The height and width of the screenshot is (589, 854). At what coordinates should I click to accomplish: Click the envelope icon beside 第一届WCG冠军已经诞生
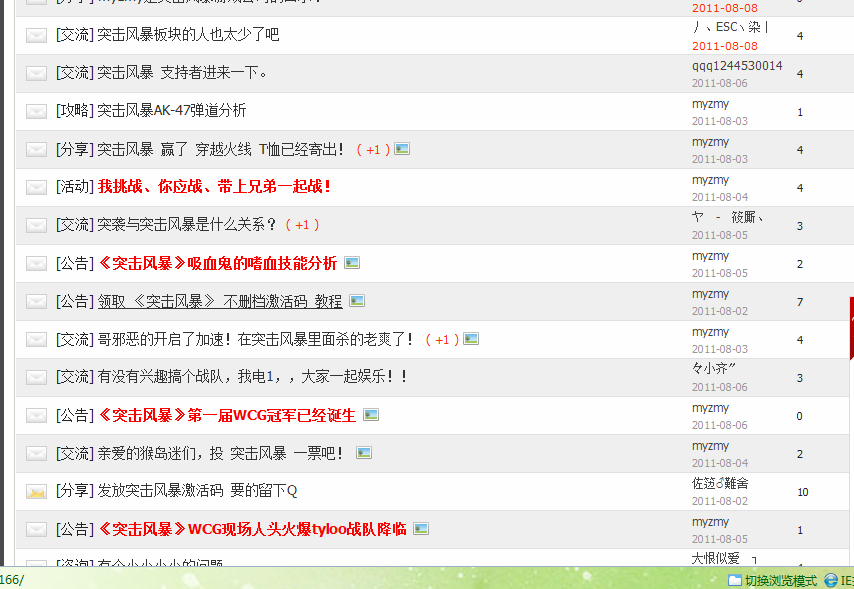pos(36,415)
